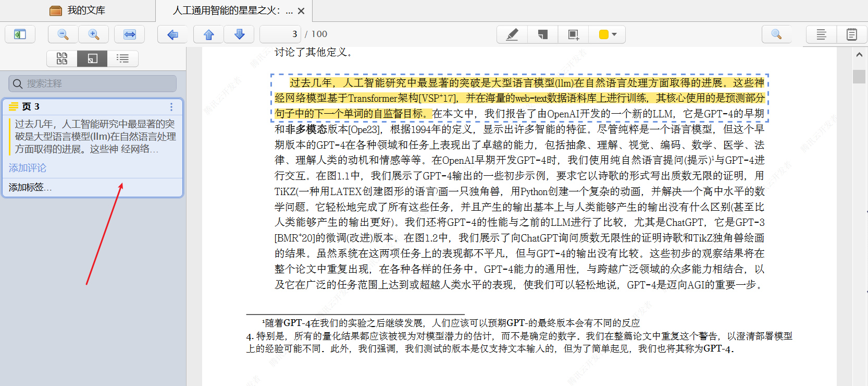This screenshot has width=868, height=386.
Task: Select the highlight text tool
Action: [x=512, y=34]
